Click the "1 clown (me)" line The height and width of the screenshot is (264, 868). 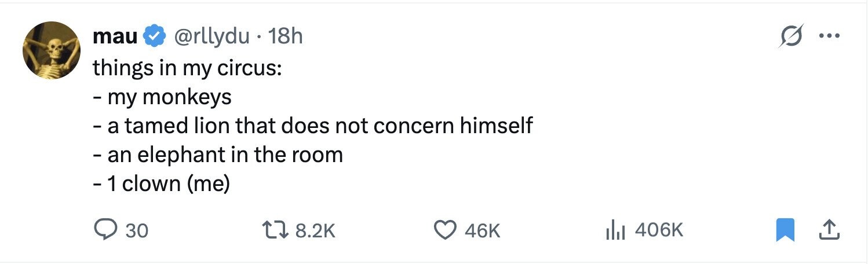[x=169, y=184]
